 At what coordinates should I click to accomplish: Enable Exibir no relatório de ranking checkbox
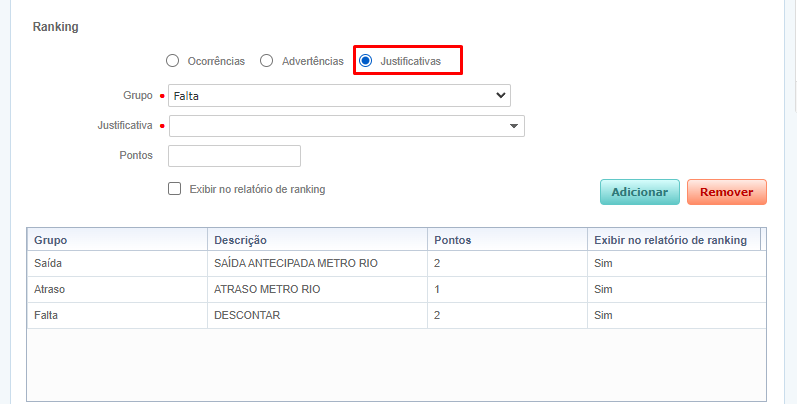[x=175, y=188]
